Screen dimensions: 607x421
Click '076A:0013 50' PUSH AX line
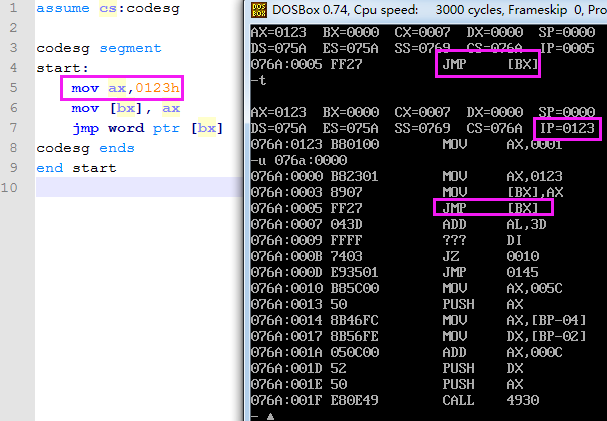(387, 304)
